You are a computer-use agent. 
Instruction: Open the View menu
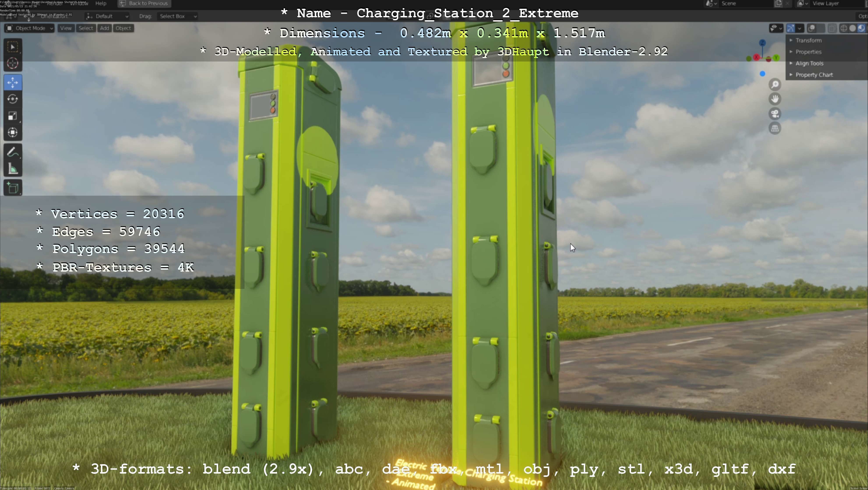[66, 28]
